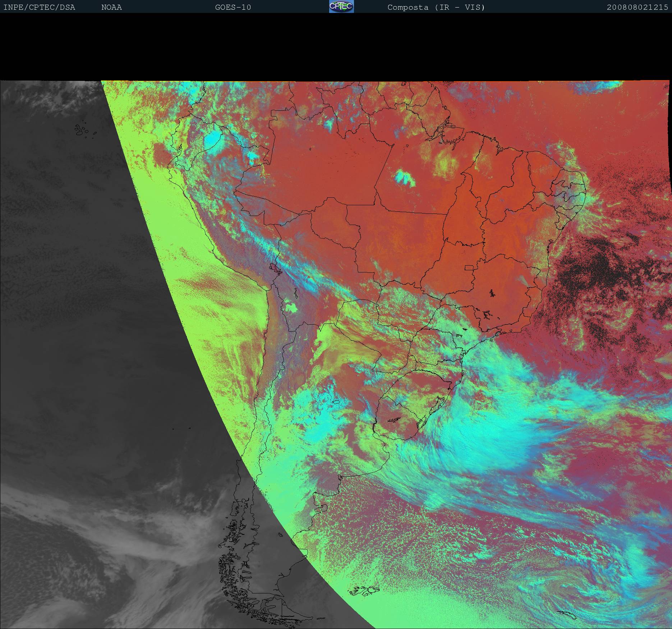This screenshot has width=672, height=629.
Task: Click the Composta (IR - VIS) title
Action: [436, 7]
